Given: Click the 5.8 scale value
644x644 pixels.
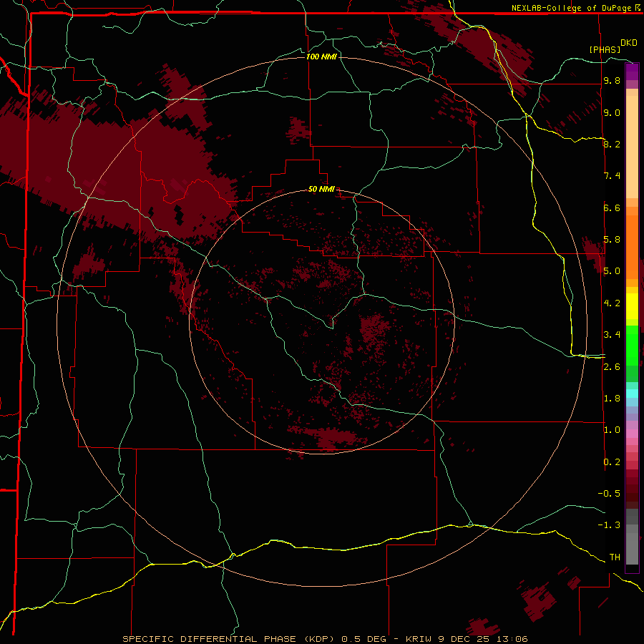Looking at the screenshot, I should [x=612, y=240].
